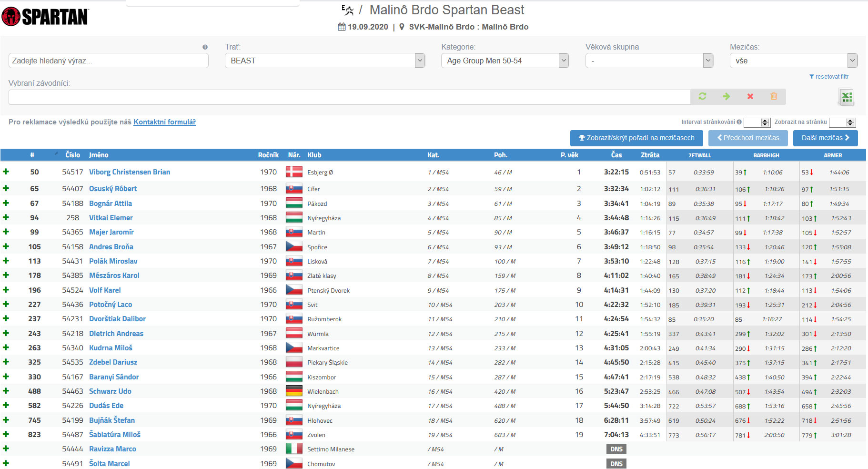Screen dimensions: 868x469
Task: Click the red X clear icon
Action: tap(750, 96)
